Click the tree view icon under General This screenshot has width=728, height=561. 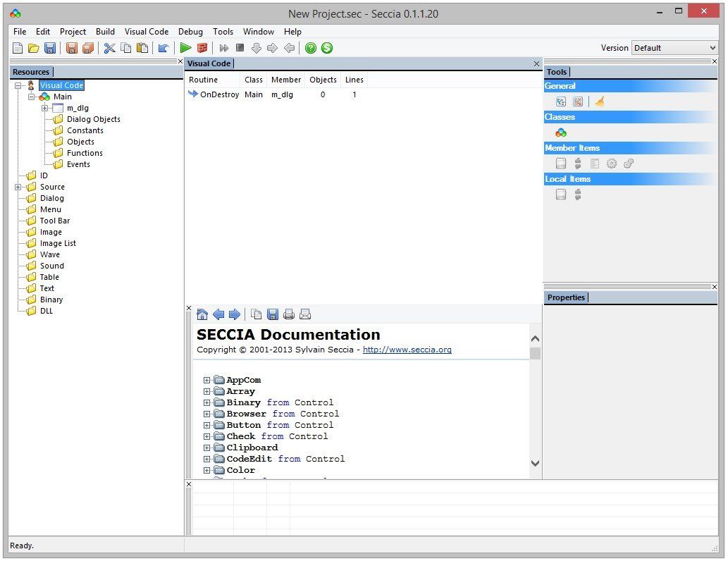click(561, 101)
